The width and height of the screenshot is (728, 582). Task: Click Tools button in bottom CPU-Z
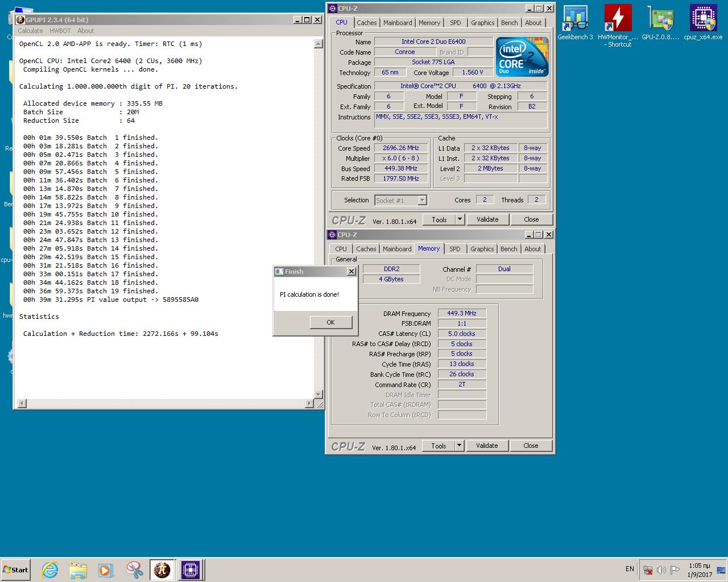tap(439, 446)
